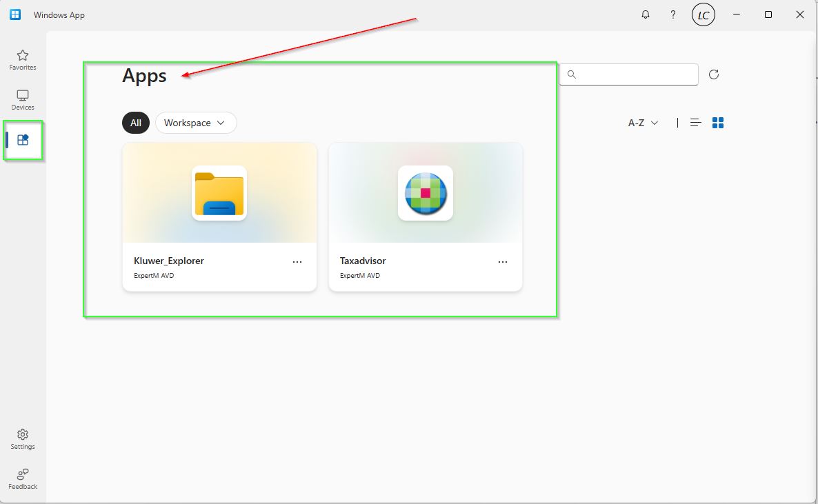Launch the Kluwer_Explorer app tile
Screen dimensions: 818x504
pyautogui.click(x=219, y=194)
